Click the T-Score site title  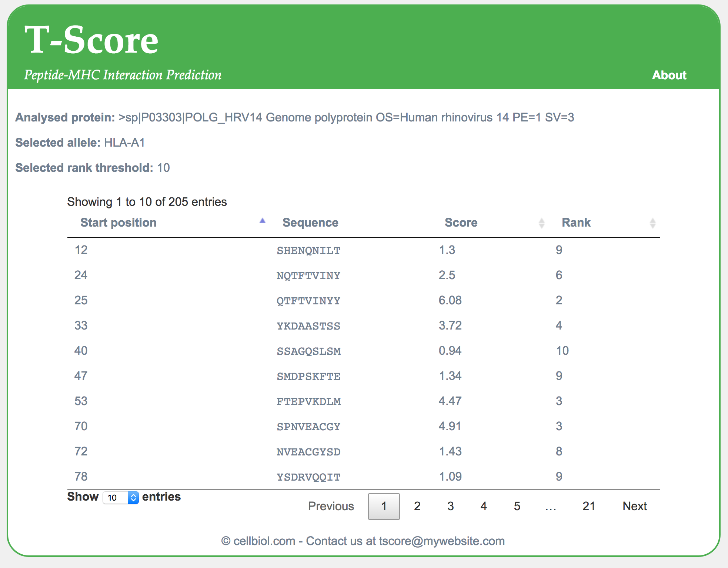[91, 40]
